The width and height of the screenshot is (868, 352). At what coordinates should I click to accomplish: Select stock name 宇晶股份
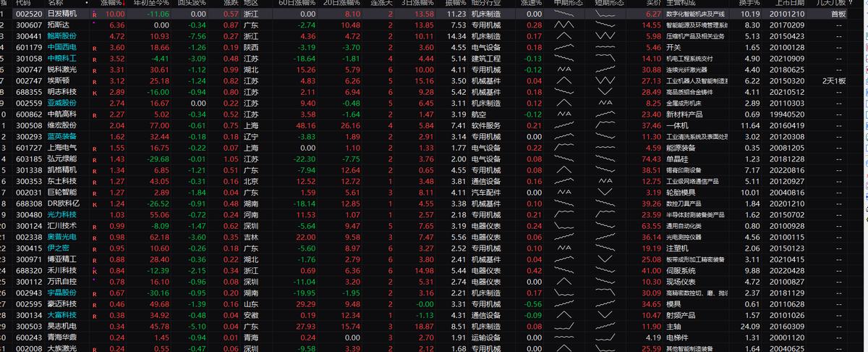click(x=63, y=293)
